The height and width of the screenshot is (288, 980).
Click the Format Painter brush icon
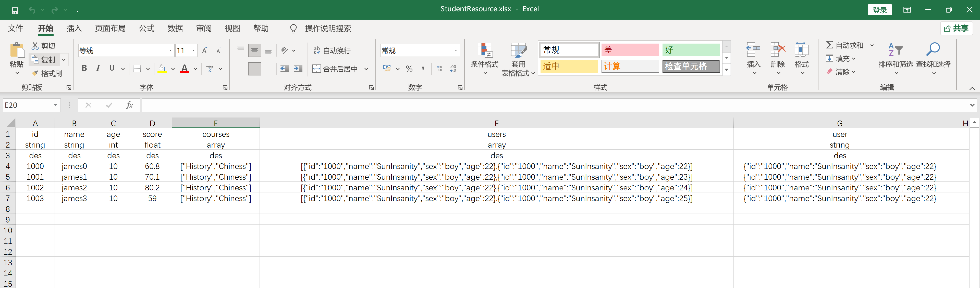35,73
